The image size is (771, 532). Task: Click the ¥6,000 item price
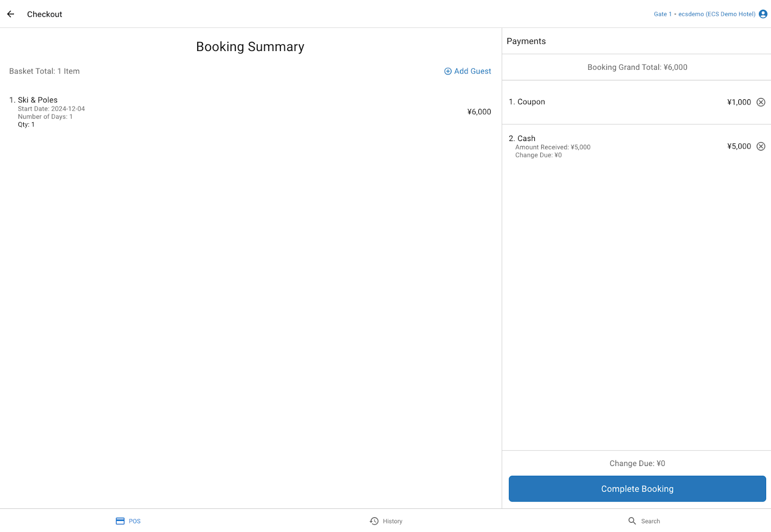pos(479,112)
